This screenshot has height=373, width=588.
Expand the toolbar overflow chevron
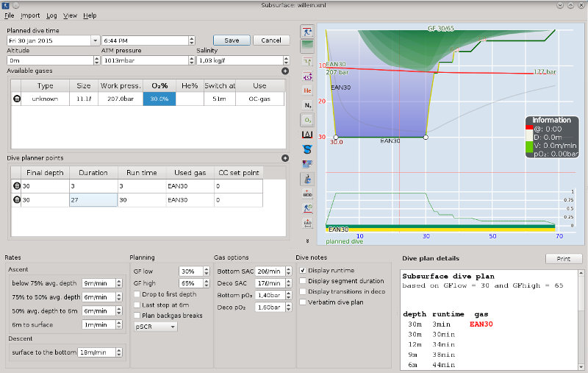coord(307,241)
